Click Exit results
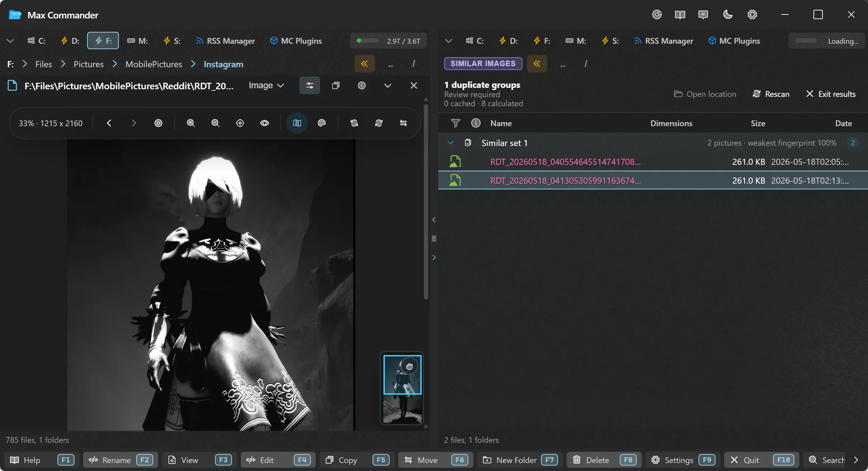 pyautogui.click(x=831, y=94)
